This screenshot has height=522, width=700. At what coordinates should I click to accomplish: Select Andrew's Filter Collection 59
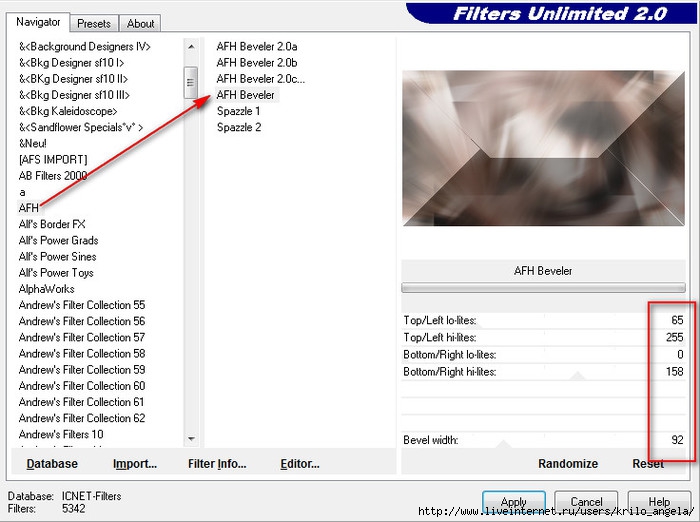pyautogui.click(x=82, y=370)
